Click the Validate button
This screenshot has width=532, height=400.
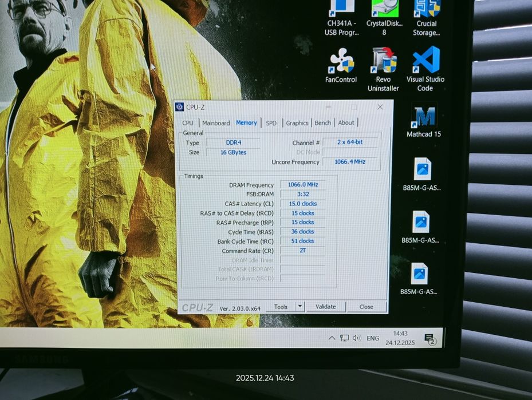tap(326, 307)
